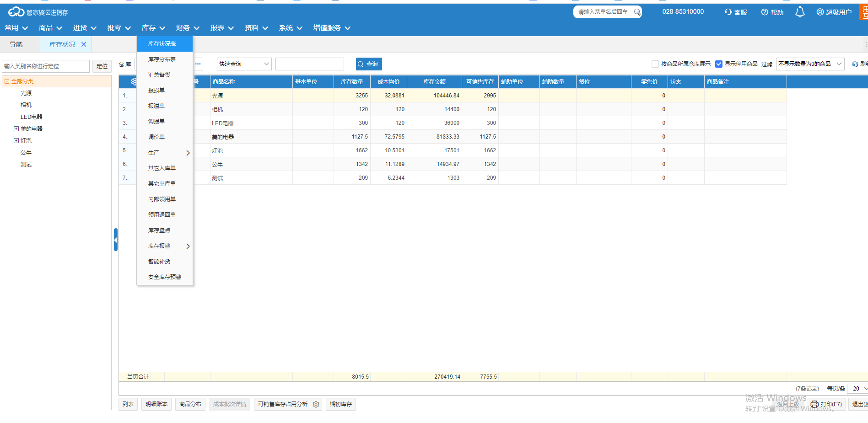Click the 商品分布 button
868x423 pixels.
pyautogui.click(x=190, y=404)
